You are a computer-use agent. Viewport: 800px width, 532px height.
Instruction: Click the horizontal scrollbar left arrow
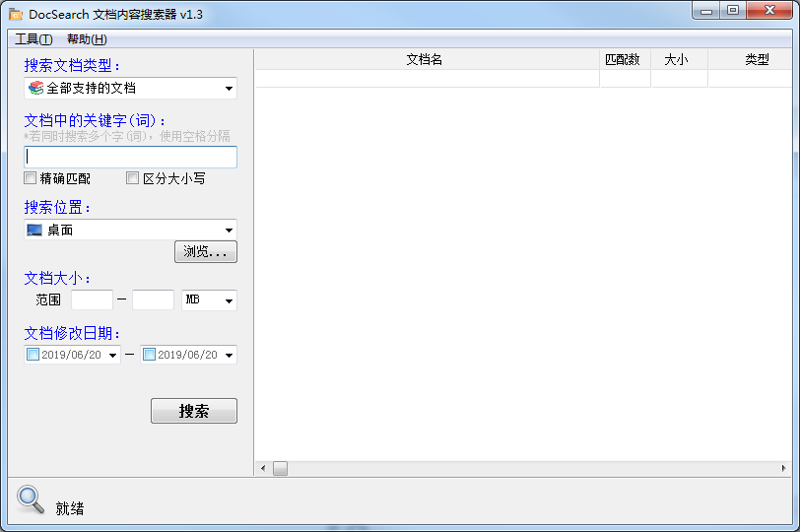(x=263, y=468)
